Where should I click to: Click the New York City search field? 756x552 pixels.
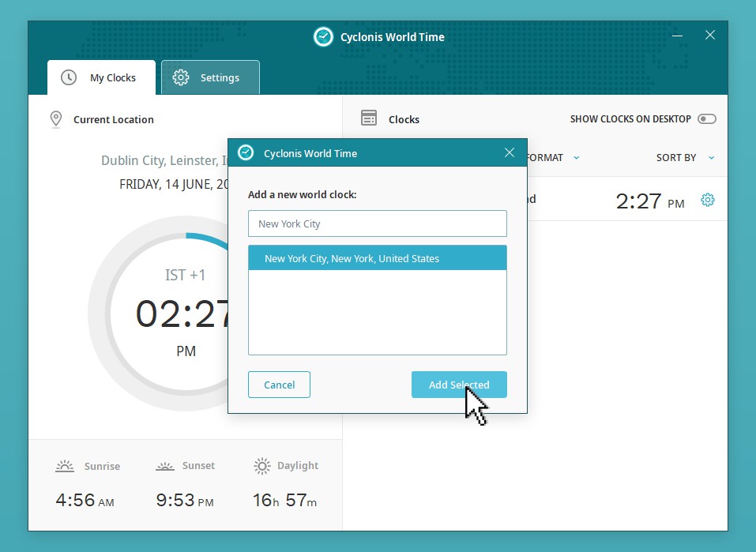pos(377,223)
